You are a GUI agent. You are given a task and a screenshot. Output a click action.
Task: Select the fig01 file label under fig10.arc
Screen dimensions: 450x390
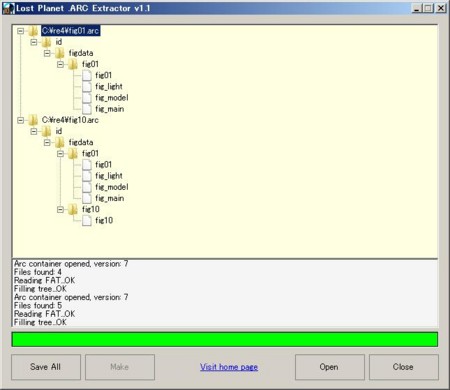coord(103,165)
